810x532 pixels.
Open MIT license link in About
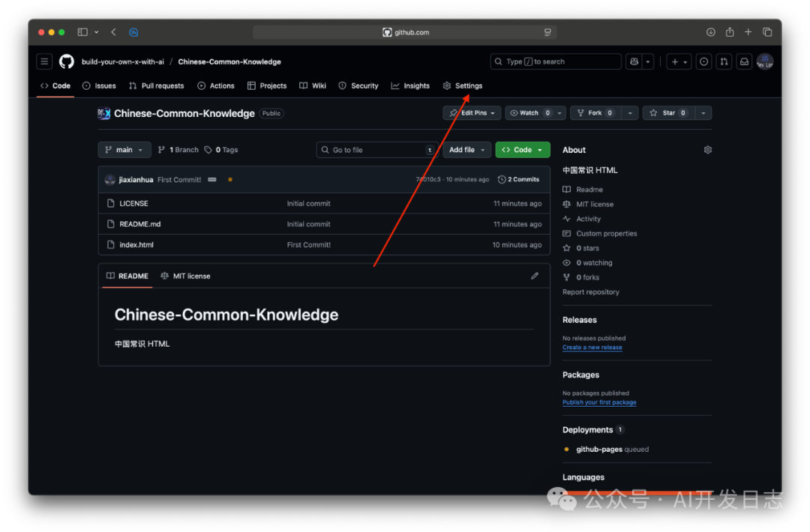click(x=595, y=205)
